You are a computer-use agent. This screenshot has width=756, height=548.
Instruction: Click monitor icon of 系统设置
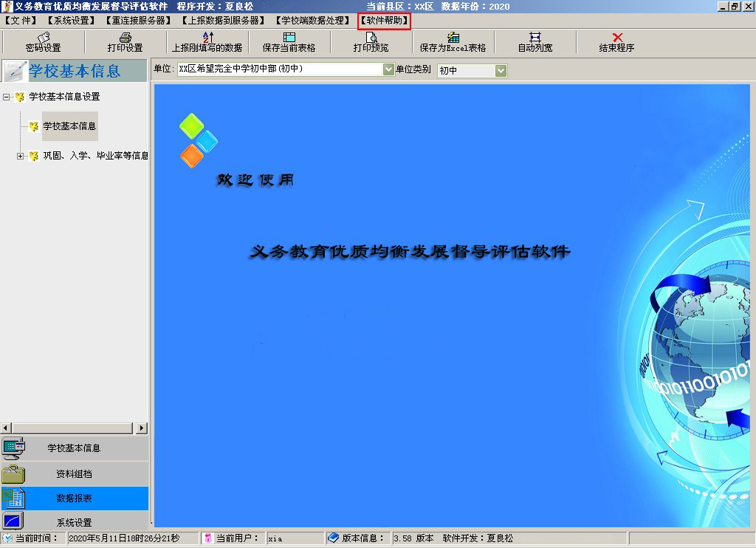(x=13, y=521)
